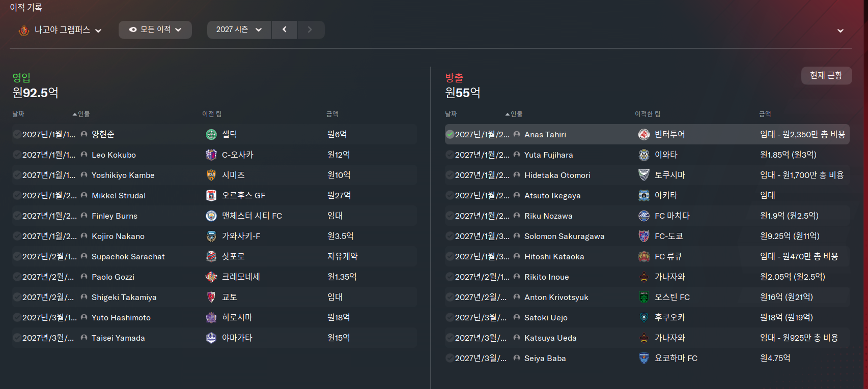Image resolution: width=868 pixels, height=389 pixels.
Task: Click person icon beside 양현준
Action: pos(84,134)
